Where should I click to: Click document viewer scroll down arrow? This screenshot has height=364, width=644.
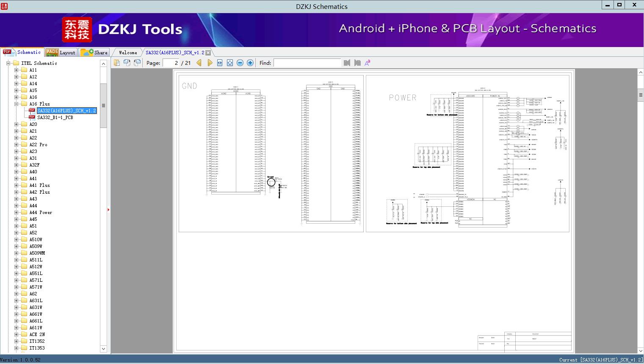pyautogui.click(x=641, y=350)
